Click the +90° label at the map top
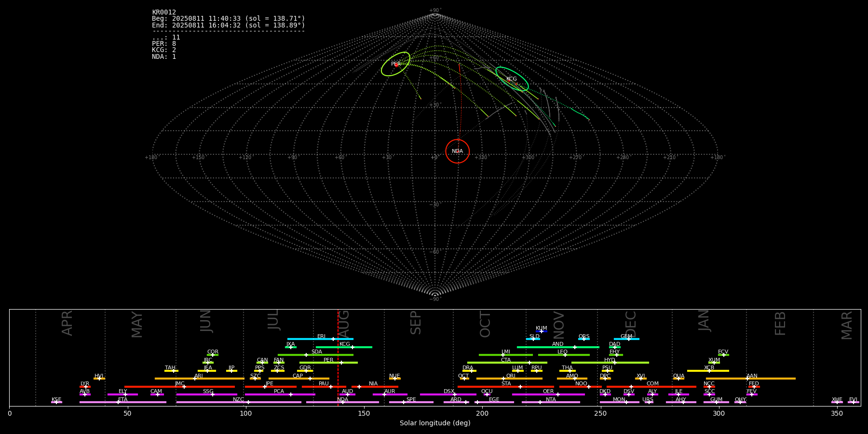 [435, 11]
